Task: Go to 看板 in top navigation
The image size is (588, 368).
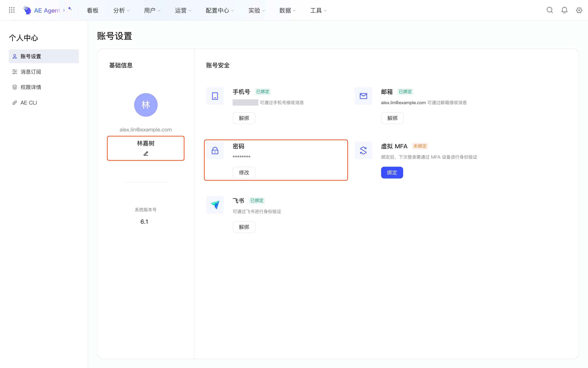Action: click(93, 10)
